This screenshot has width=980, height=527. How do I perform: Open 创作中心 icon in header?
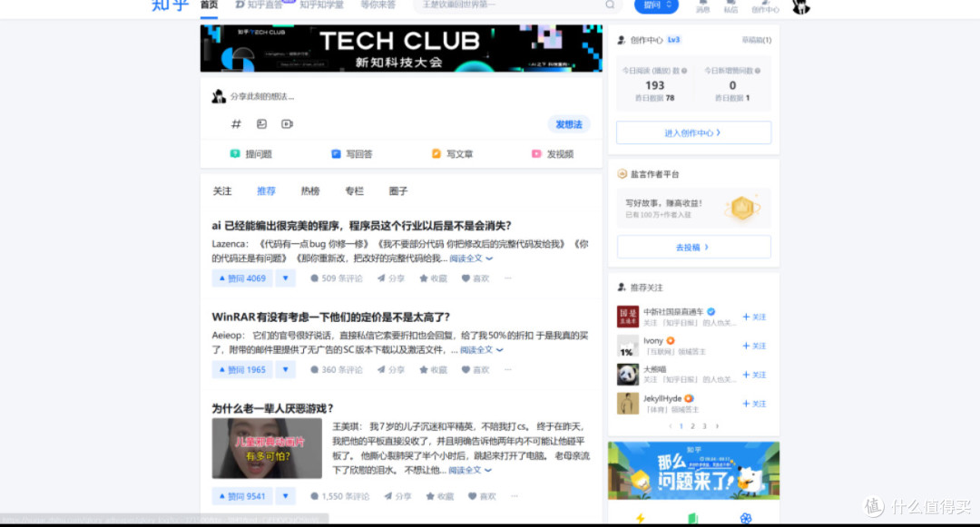coord(765,6)
